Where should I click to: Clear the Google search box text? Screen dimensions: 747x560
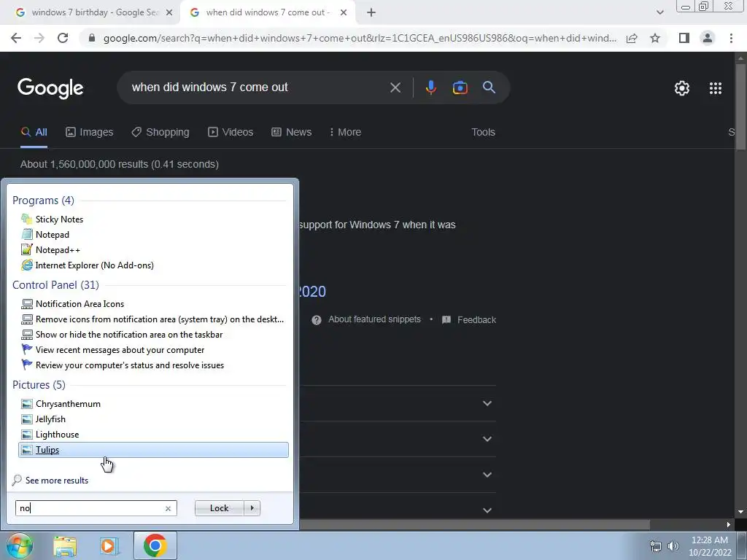395,87
